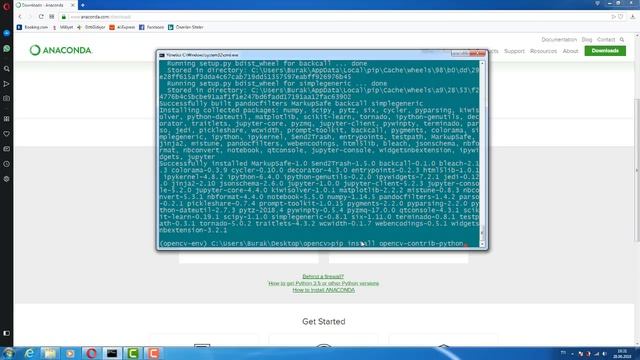640x360 pixels.
Task: Open WhatsApp in the Opera sidebar
Action: 7,49
